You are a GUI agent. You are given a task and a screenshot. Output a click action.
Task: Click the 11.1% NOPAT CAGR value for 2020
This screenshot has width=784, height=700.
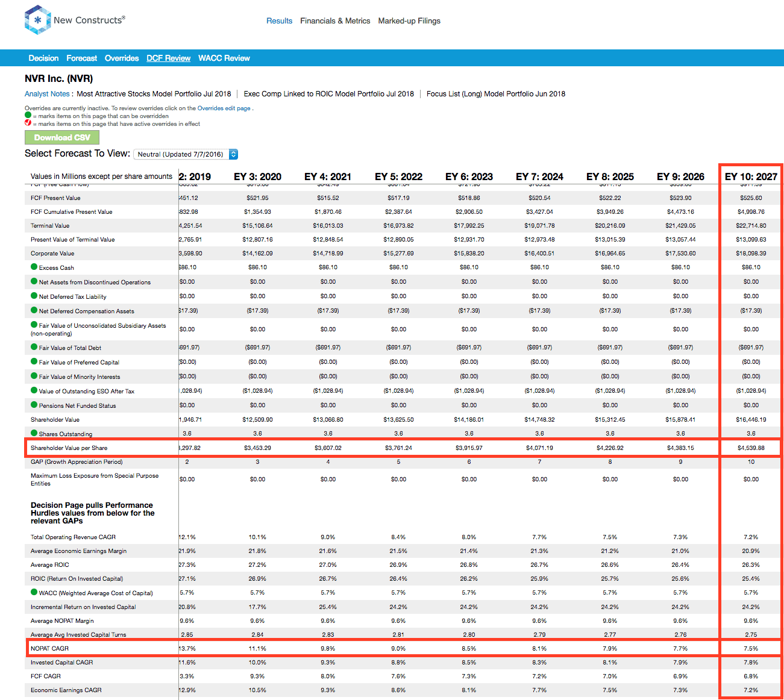(x=257, y=648)
